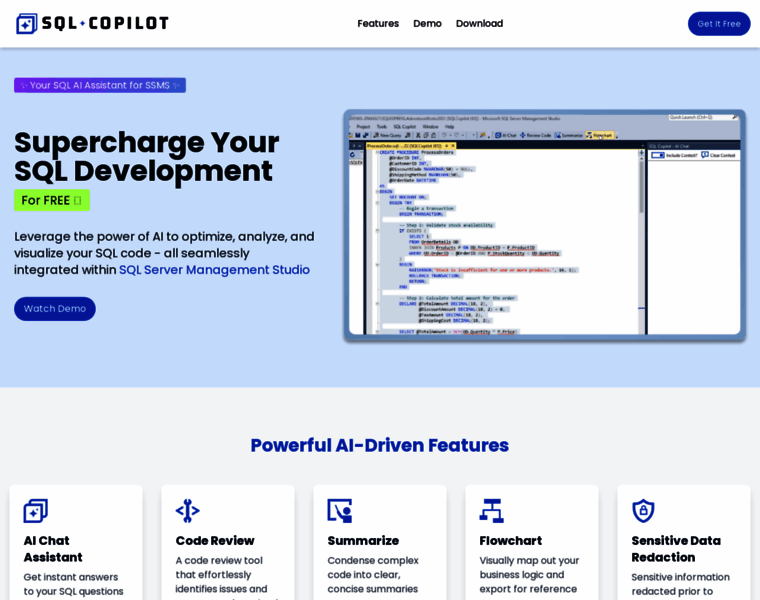Open the Download navigation link
760x600 pixels.
tap(479, 23)
